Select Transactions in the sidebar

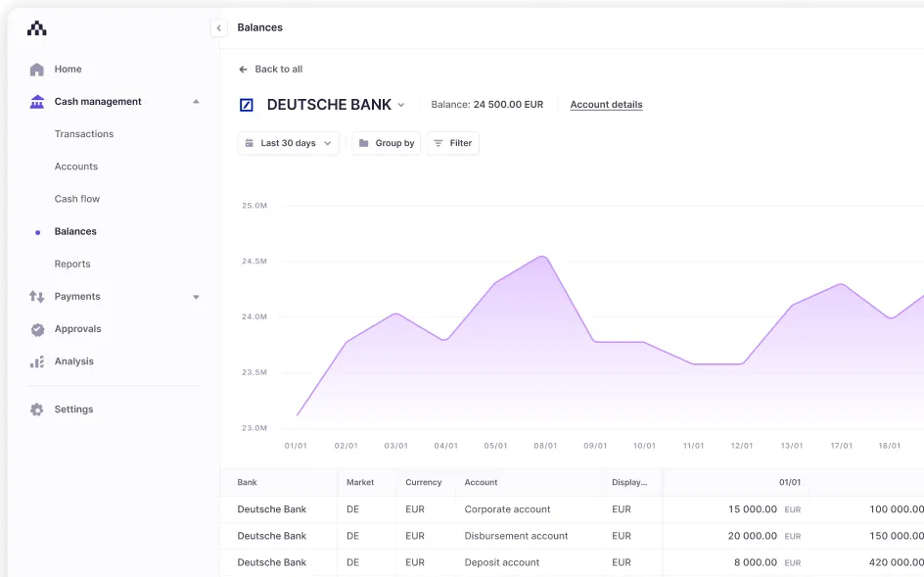coord(82,134)
